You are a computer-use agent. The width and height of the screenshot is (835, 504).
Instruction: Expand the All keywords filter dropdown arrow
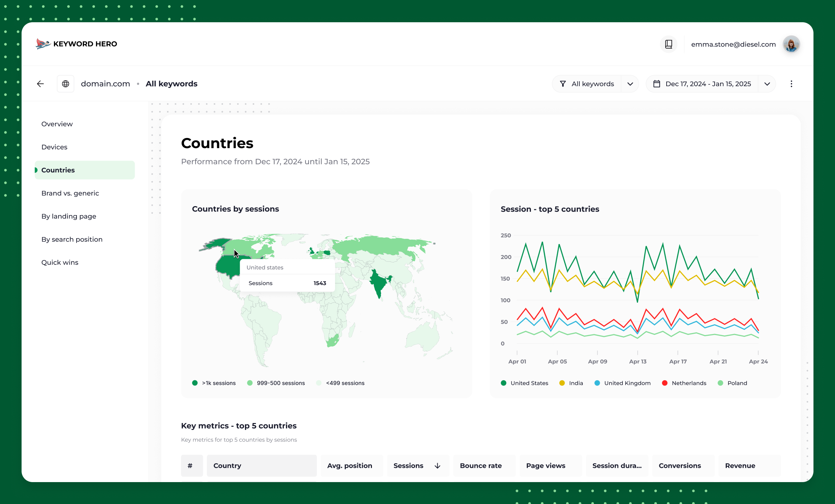click(x=630, y=84)
